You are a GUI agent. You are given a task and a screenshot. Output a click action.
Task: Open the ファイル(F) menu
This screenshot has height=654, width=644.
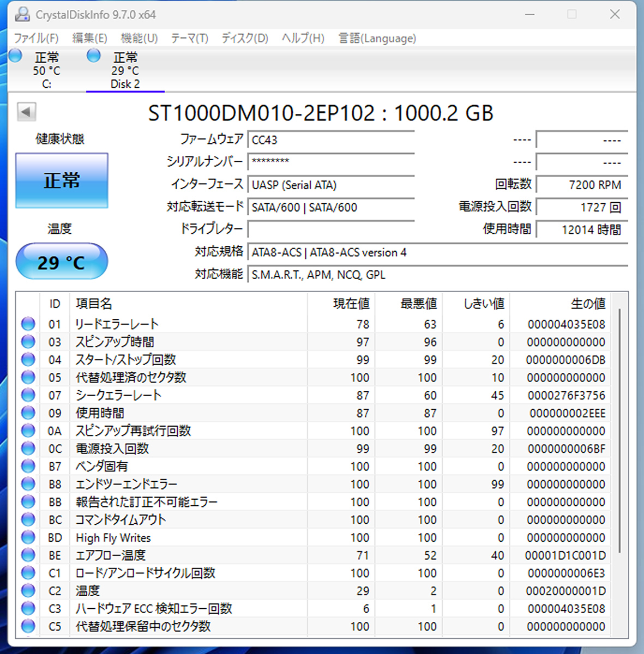pos(36,38)
